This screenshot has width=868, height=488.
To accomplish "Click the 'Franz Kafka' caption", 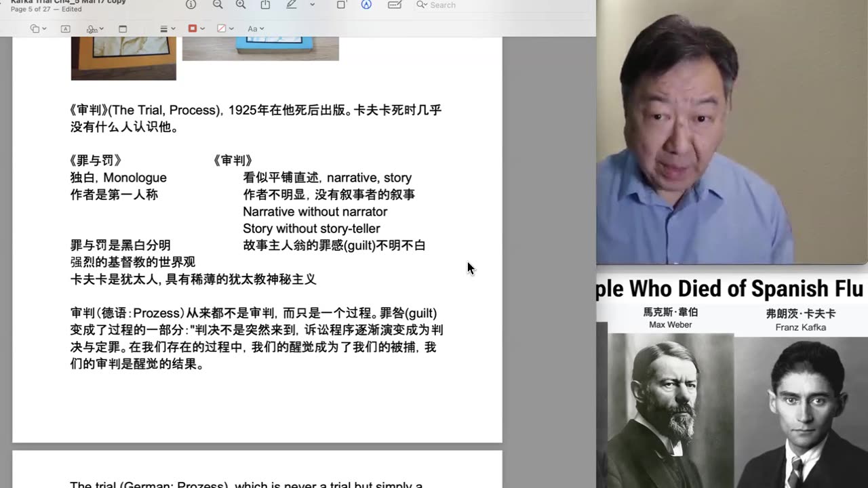I will pos(801,327).
